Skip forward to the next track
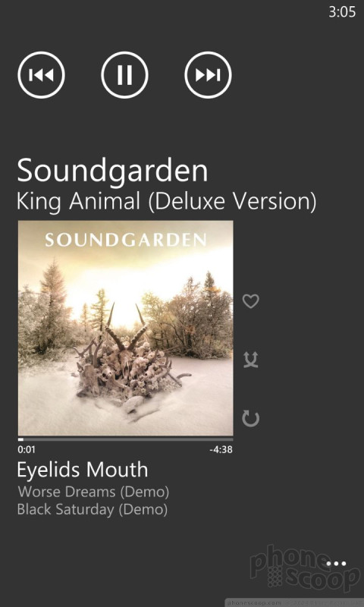This screenshot has height=607, width=364. tap(208, 74)
